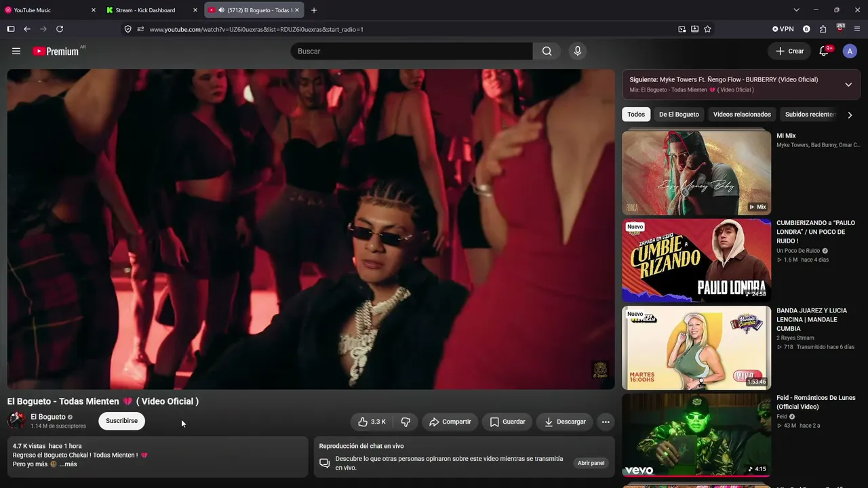
Task: Open the browser extensions puzzle icon
Action: coord(823,29)
